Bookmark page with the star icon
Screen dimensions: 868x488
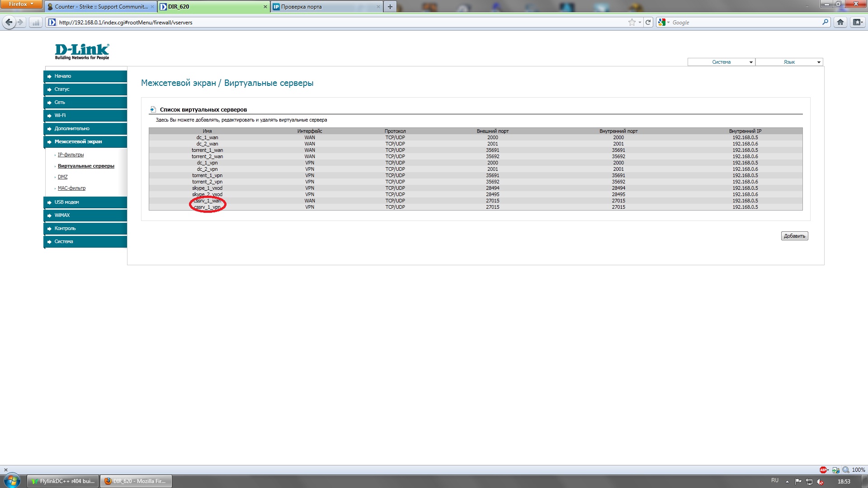click(632, 22)
